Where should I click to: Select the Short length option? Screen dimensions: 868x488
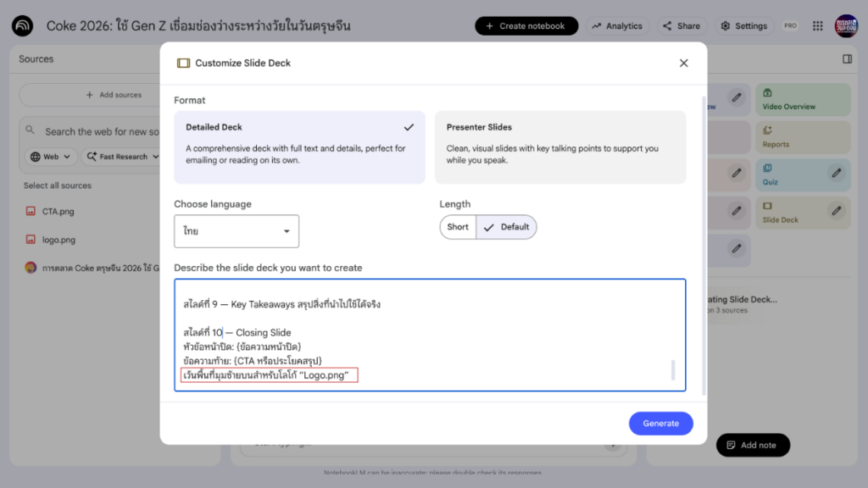tap(457, 227)
